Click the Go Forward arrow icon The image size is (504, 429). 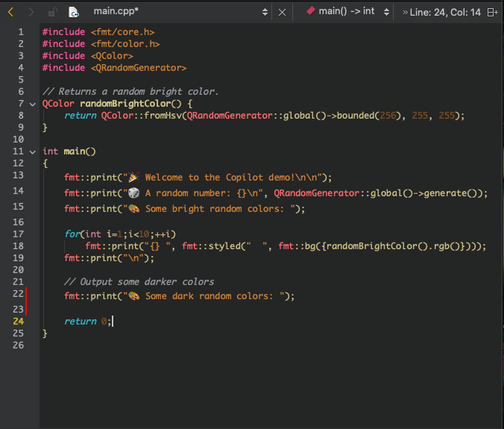[31, 12]
